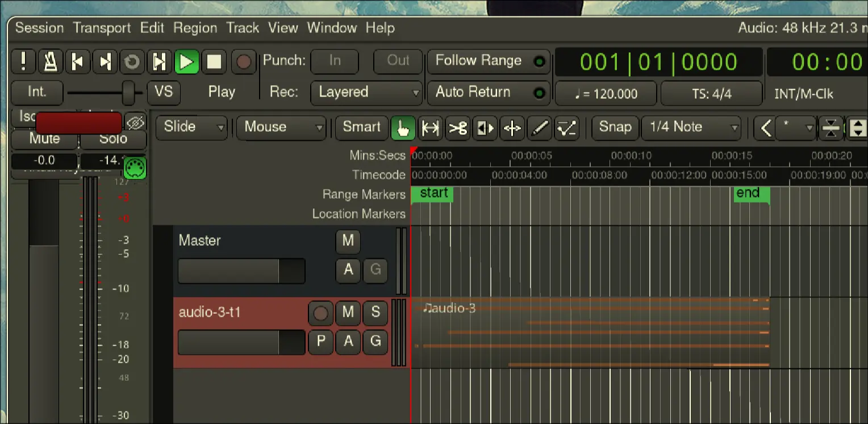Click the audio-3-t1 track fader
The height and width of the screenshot is (424, 868).
coord(241,342)
